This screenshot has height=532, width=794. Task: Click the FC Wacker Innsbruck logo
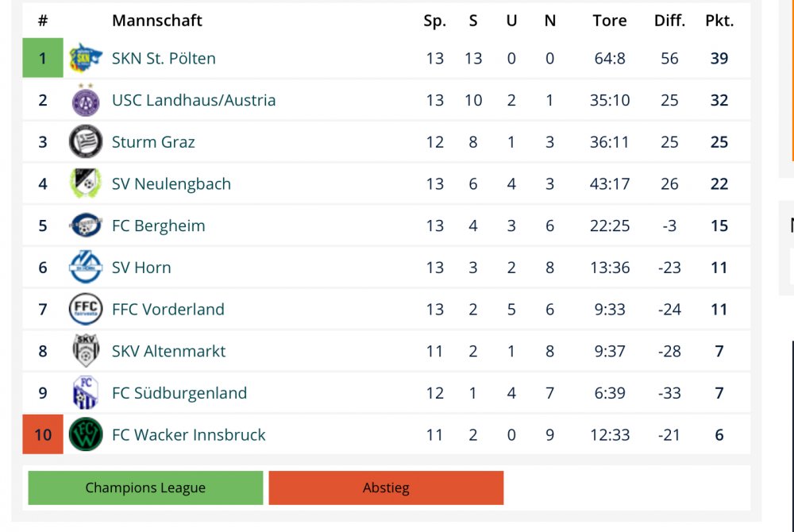(86, 434)
